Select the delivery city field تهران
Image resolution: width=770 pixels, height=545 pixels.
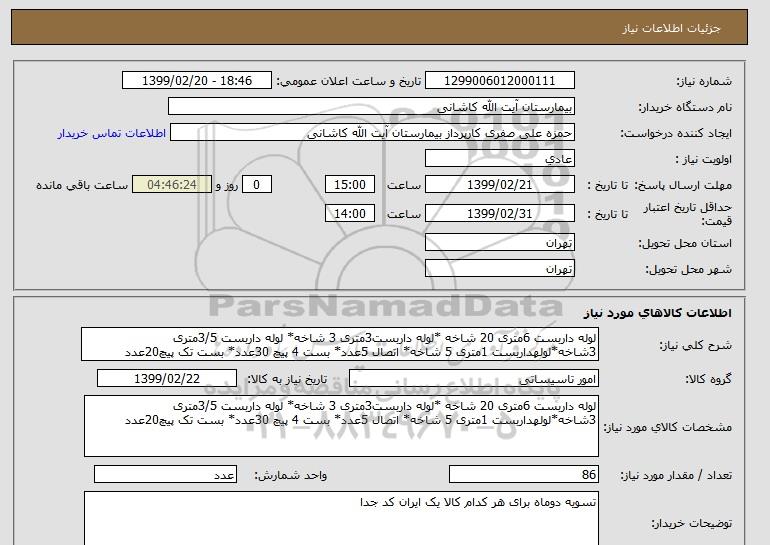(x=499, y=269)
